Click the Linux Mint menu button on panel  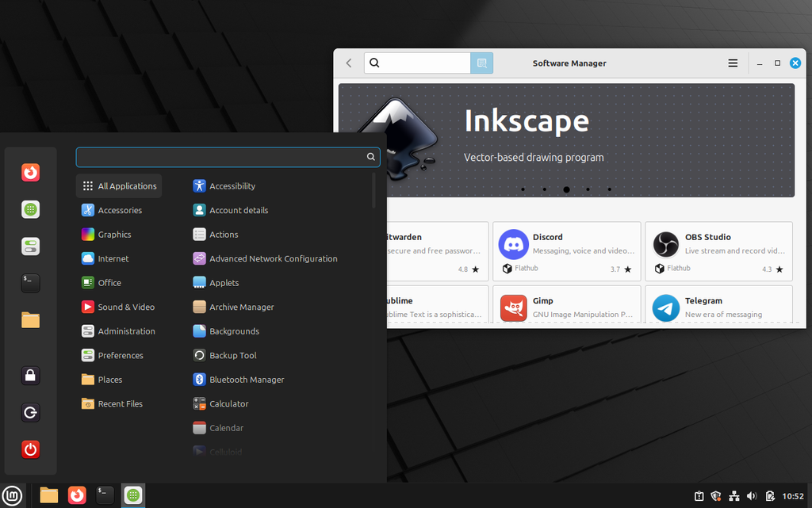pyautogui.click(x=12, y=495)
